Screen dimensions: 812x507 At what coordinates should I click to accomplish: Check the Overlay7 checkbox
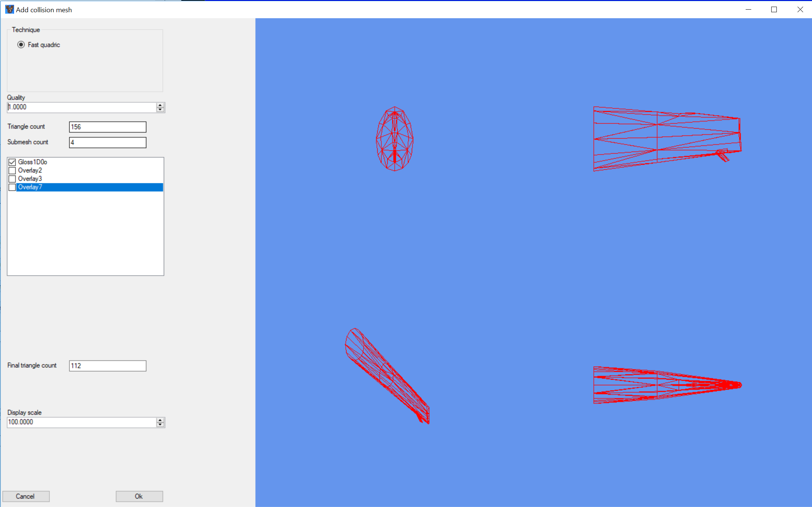coord(12,187)
